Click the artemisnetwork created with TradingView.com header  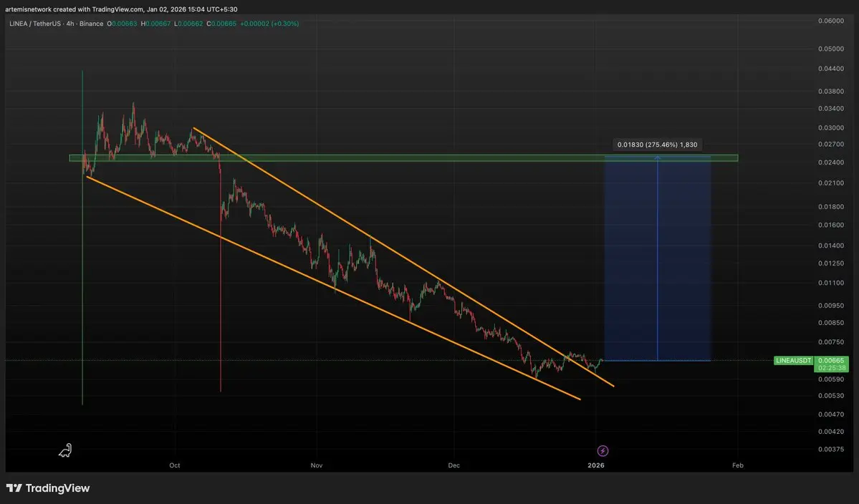(x=121, y=9)
